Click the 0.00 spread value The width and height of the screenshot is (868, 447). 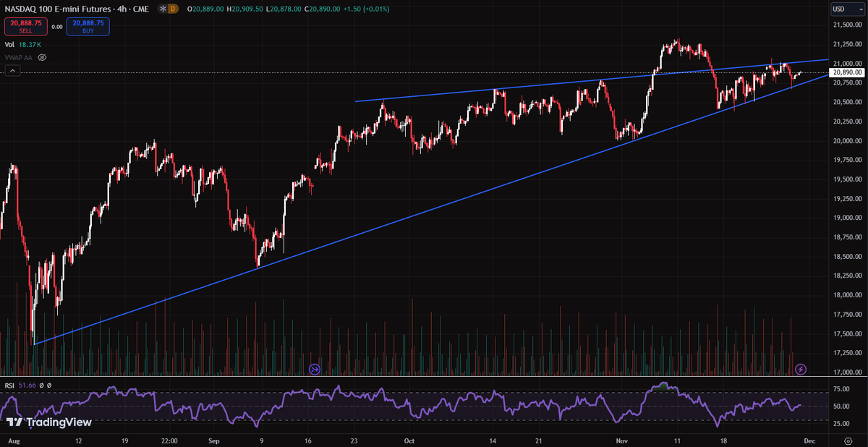56,27
